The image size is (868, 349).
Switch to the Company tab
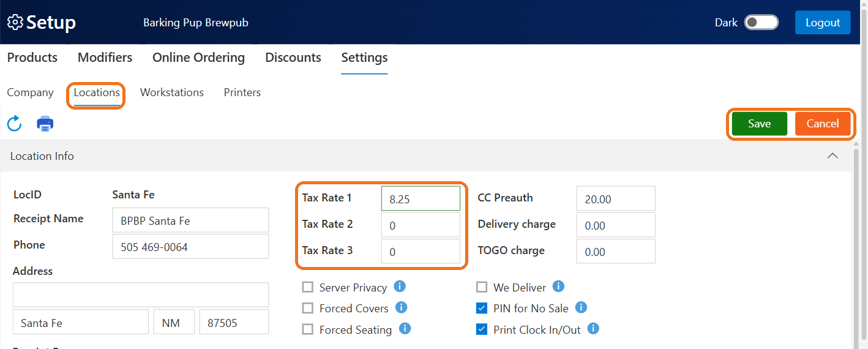(30, 92)
